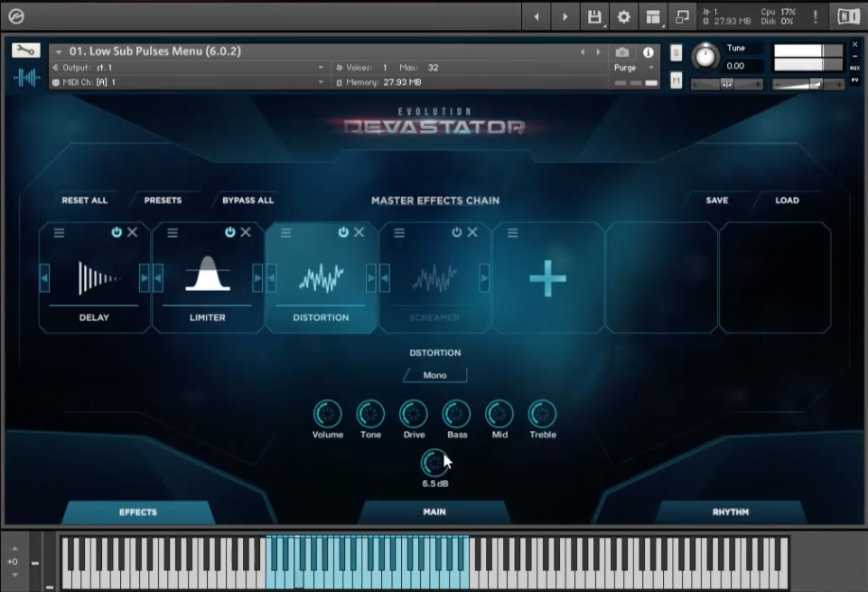Screen dimensions: 868x592
Task: Open the Mono mode dropdown under Distortion
Action: tap(434, 374)
